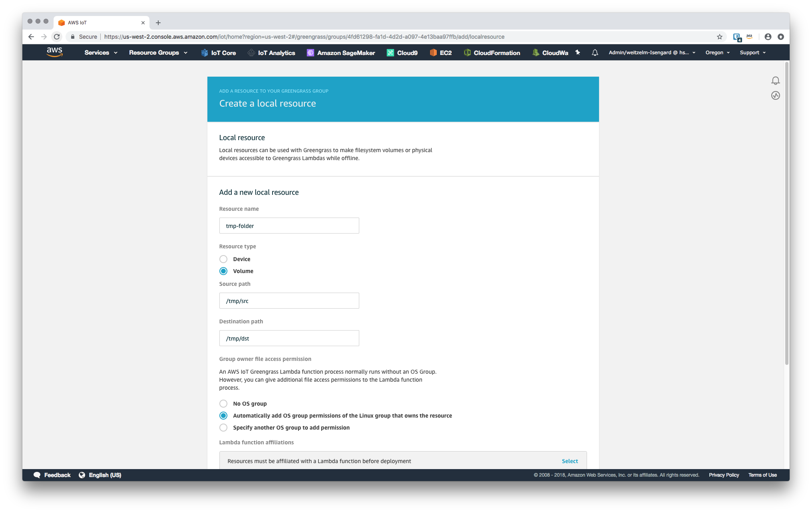Click the browser address bar URL

304,37
